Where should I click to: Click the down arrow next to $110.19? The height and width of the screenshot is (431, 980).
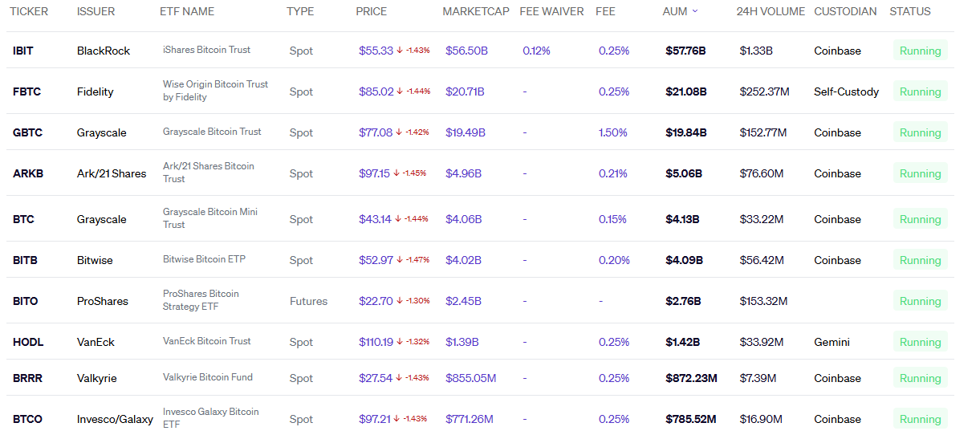(x=399, y=342)
